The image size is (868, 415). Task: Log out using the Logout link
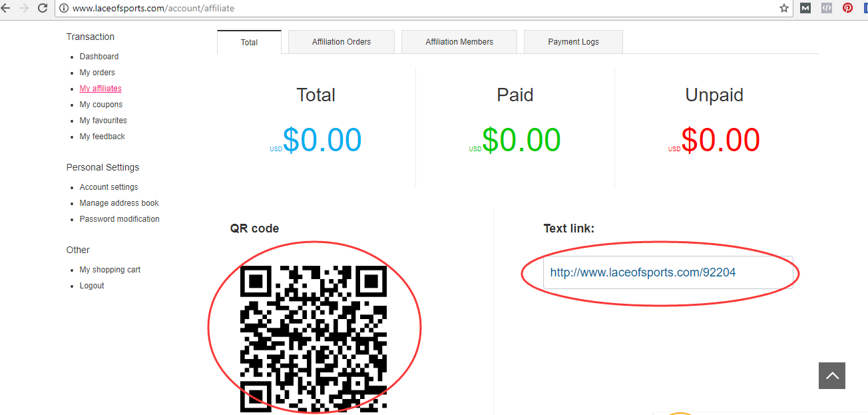pos(92,286)
